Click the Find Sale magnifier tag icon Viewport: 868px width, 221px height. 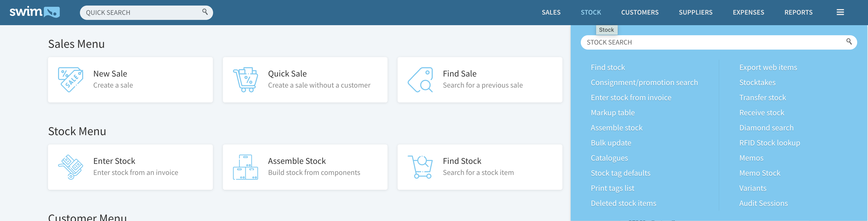click(420, 80)
